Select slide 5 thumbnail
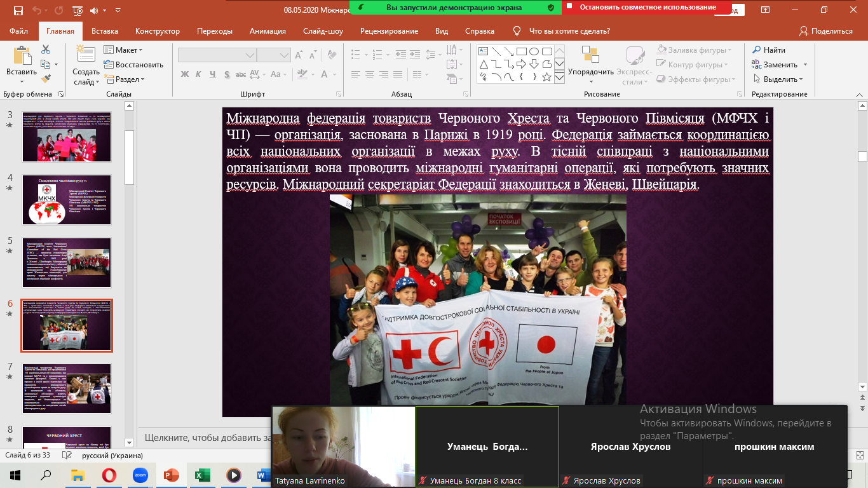 [67, 263]
